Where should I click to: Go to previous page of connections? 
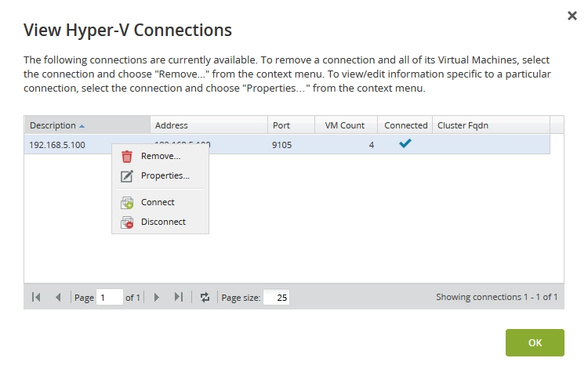click(58, 298)
